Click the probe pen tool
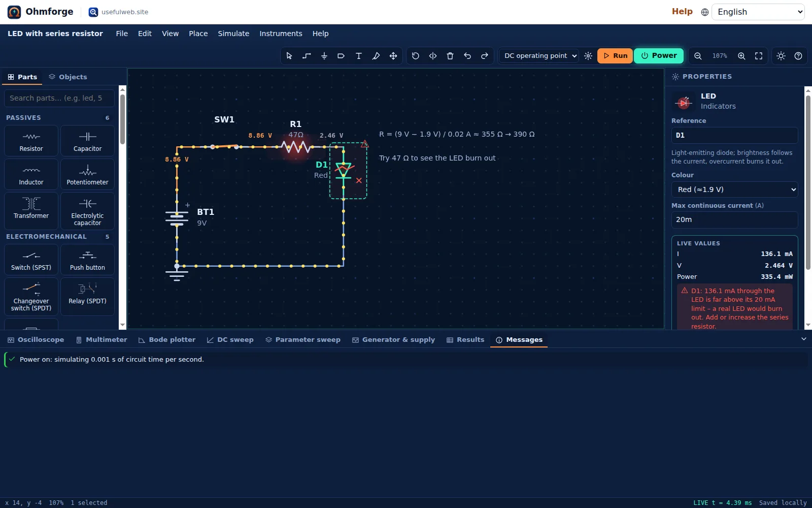Screen dimensions: 812x508 pos(376,56)
